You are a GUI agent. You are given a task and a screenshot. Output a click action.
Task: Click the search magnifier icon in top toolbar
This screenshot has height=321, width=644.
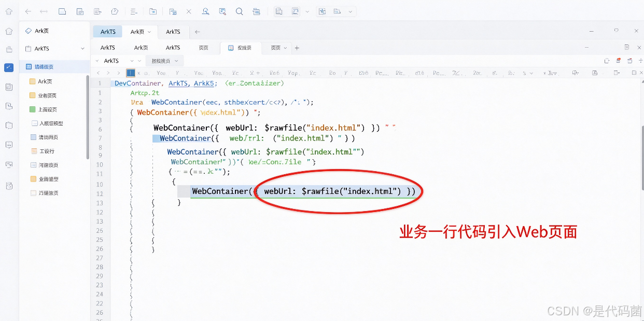click(x=239, y=11)
